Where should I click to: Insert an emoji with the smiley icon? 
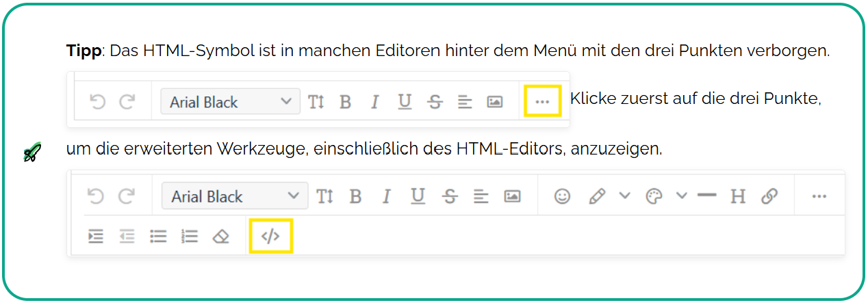click(x=562, y=196)
